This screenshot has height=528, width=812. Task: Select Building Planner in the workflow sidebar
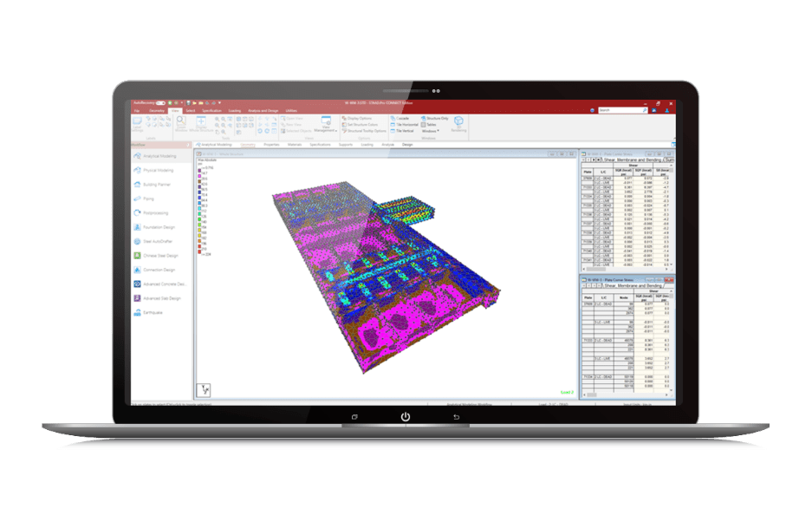point(158,185)
